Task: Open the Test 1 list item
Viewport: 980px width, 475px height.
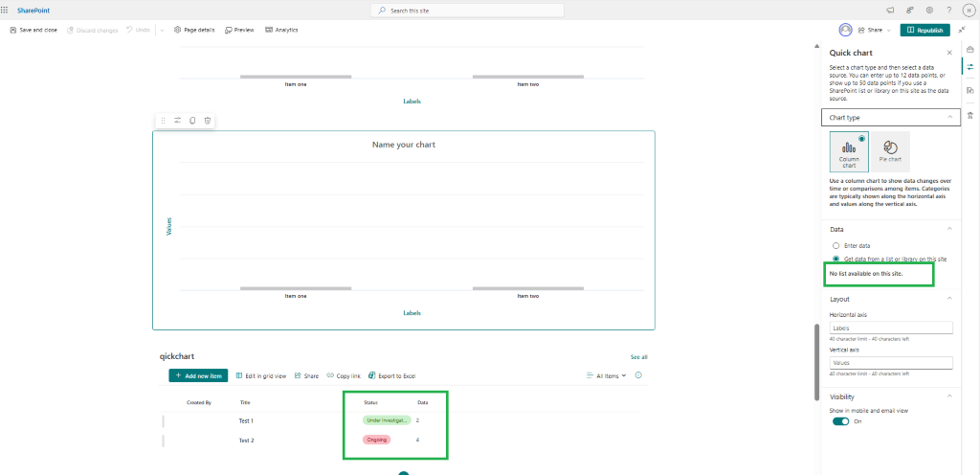Action: [246, 421]
